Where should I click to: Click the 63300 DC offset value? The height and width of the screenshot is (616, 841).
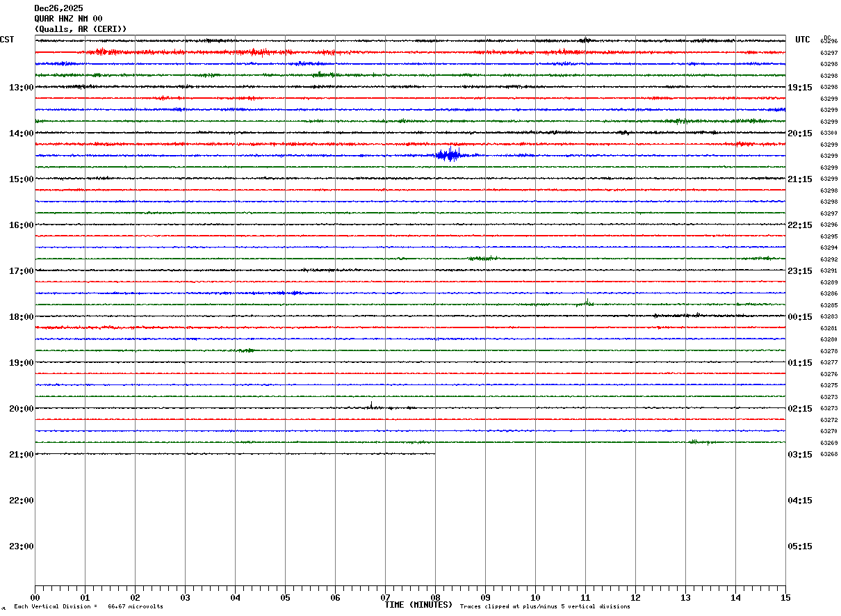click(x=829, y=133)
